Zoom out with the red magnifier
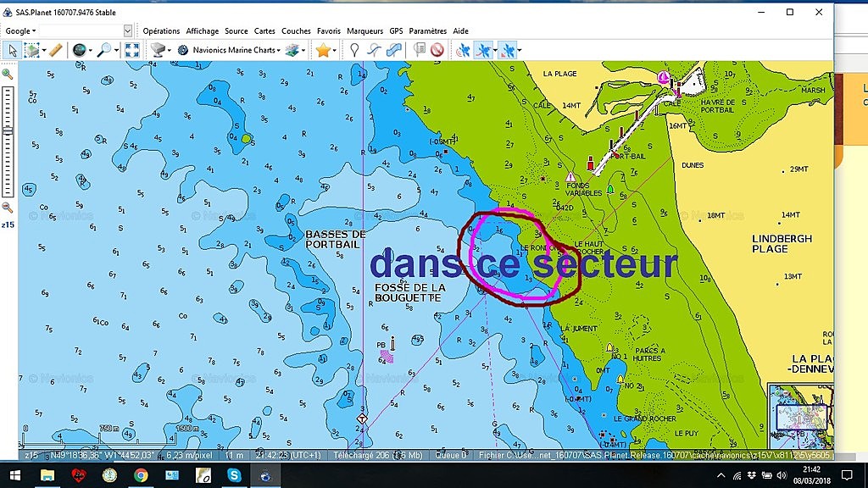Image resolution: width=868 pixels, height=488 pixels. 7,208
